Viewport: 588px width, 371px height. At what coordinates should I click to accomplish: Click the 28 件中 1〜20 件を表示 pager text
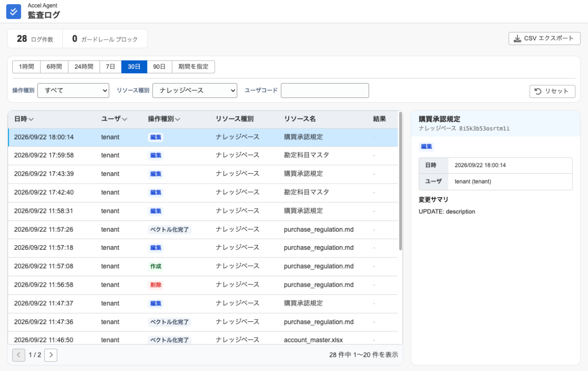coord(363,355)
